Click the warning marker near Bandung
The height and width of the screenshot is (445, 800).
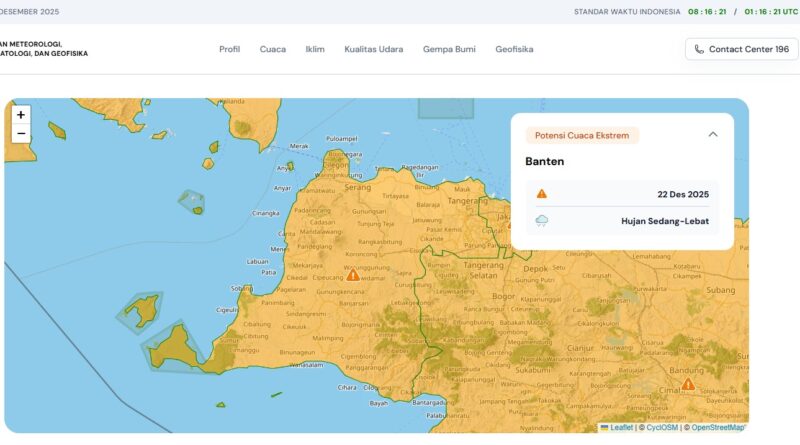[688, 384]
